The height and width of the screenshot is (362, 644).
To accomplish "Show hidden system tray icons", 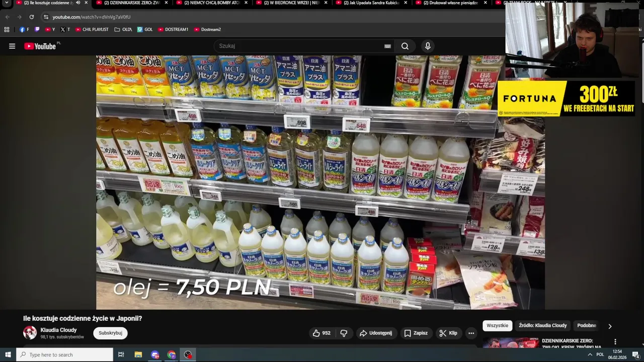I will pos(590,355).
